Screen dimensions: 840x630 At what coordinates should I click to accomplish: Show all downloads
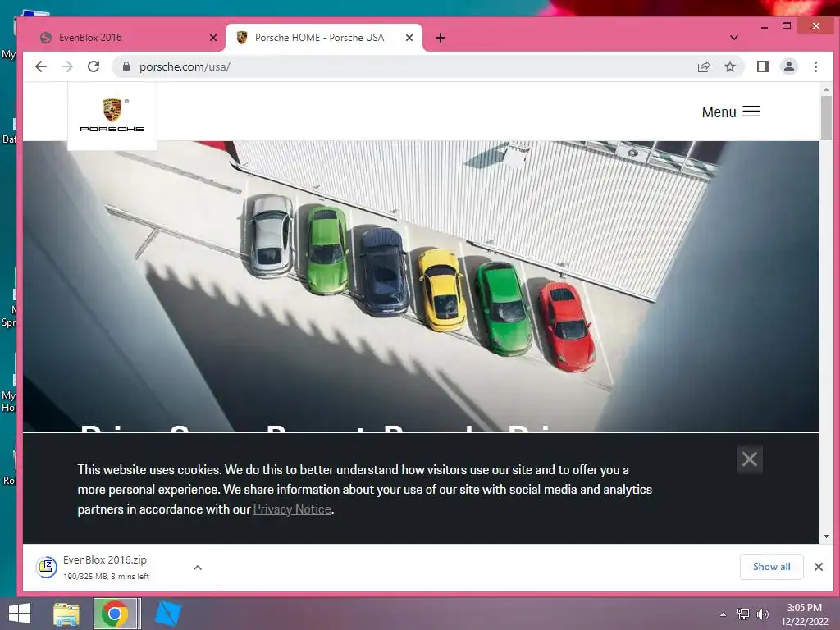pos(771,567)
